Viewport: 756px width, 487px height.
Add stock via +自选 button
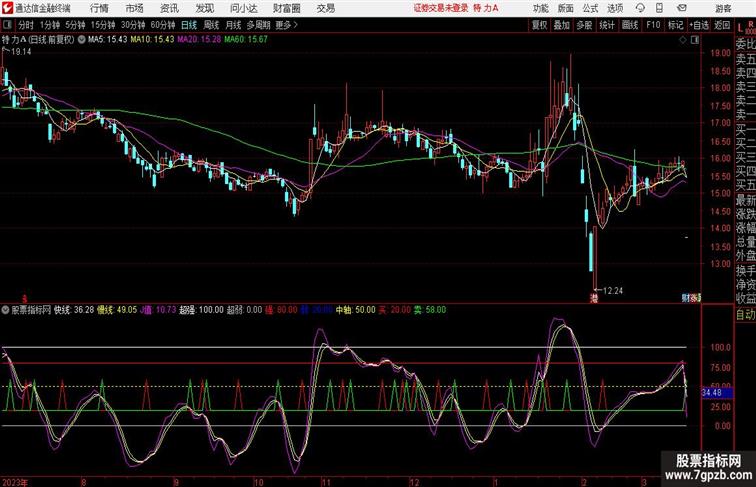pyautogui.click(x=699, y=25)
